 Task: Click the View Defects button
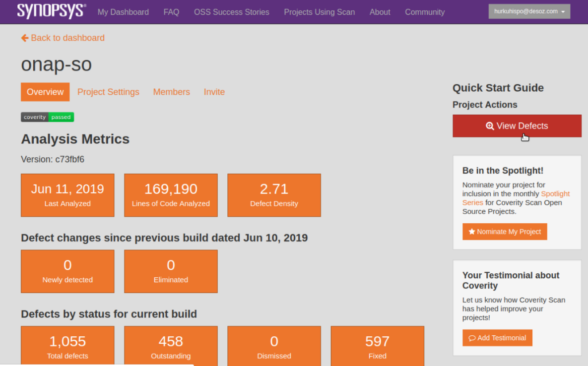pyautogui.click(x=517, y=126)
